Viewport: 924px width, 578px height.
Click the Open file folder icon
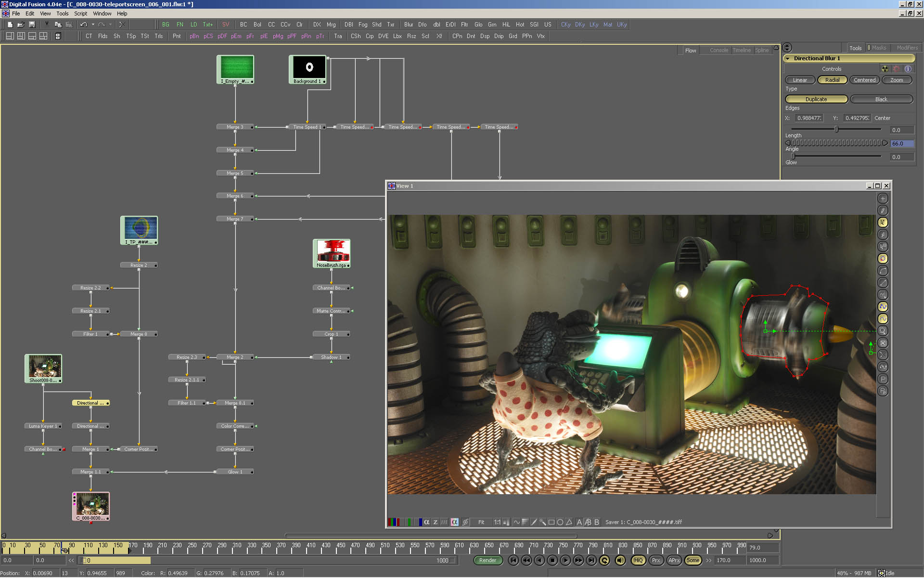click(x=21, y=25)
